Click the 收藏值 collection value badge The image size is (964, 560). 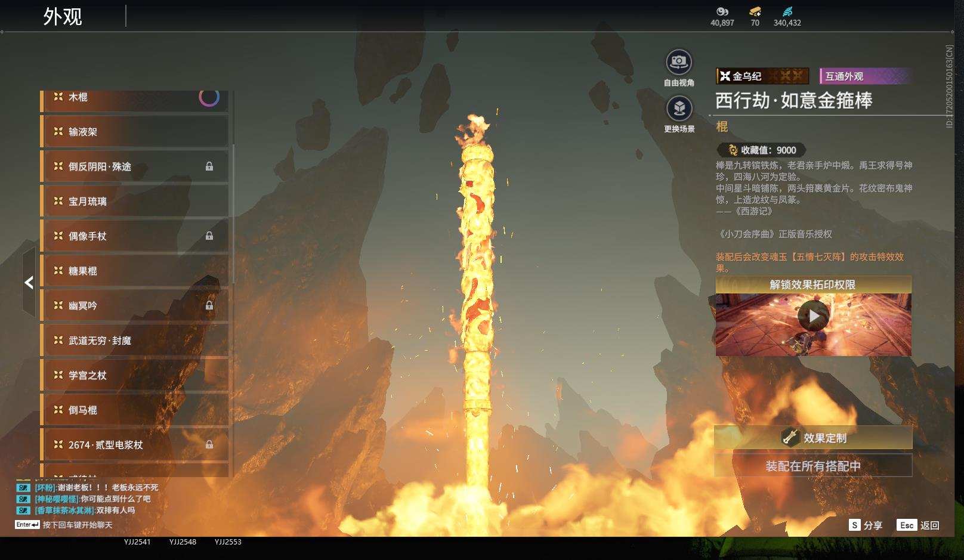point(762,150)
